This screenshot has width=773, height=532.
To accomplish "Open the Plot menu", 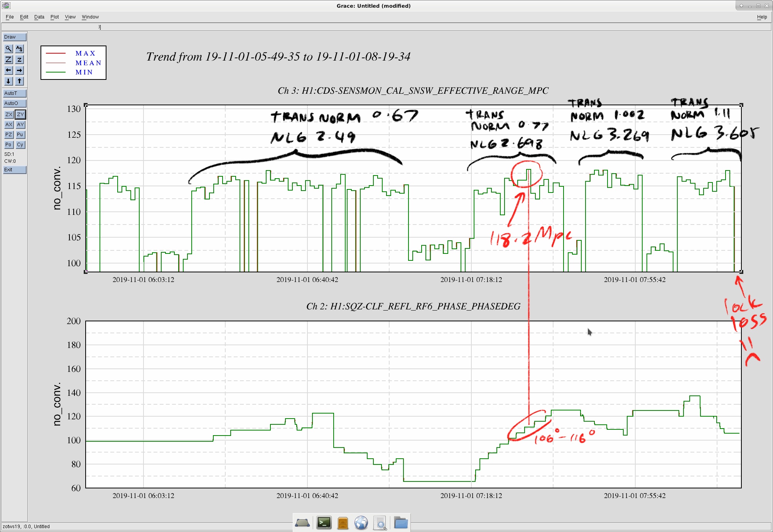I will click(54, 17).
